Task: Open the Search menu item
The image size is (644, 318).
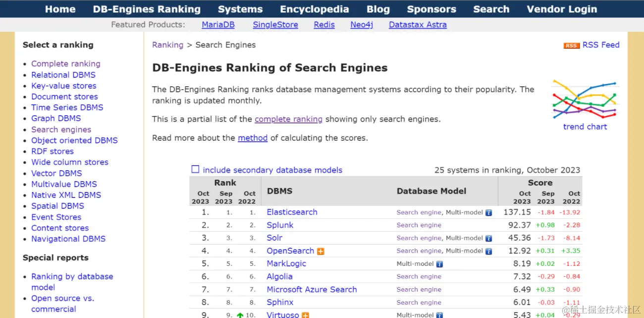Action: [x=491, y=9]
